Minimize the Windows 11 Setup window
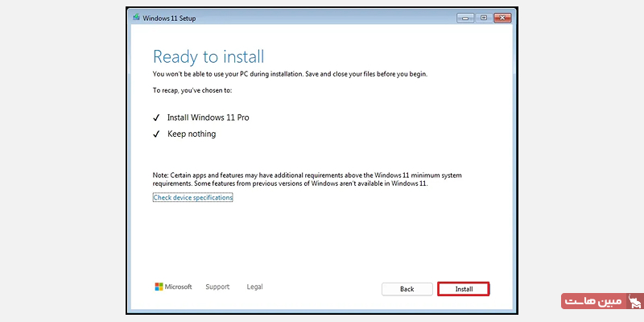Image resolution: width=644 pixels, height=322 pixels. 465,18
